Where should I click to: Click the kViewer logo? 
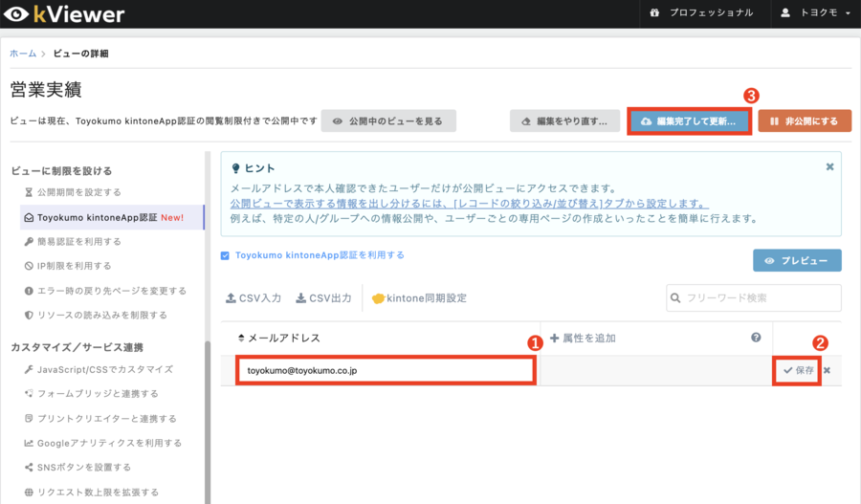[64, 14]
